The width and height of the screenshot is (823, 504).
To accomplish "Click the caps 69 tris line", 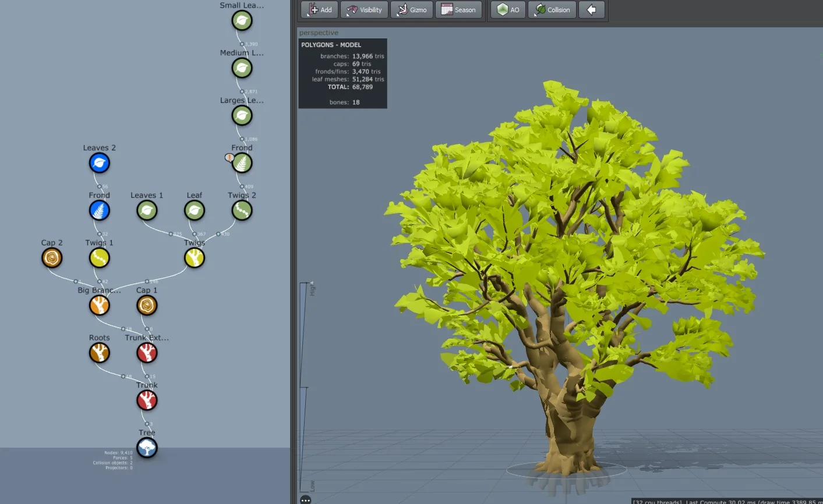I will (352, 64).
